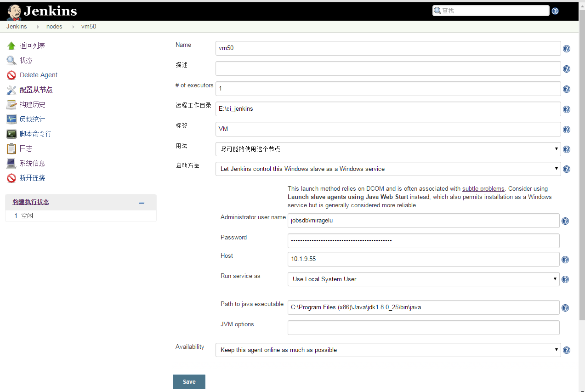
Task: Open the 启动方法 launch method dropdown
Action: (388, 169)
